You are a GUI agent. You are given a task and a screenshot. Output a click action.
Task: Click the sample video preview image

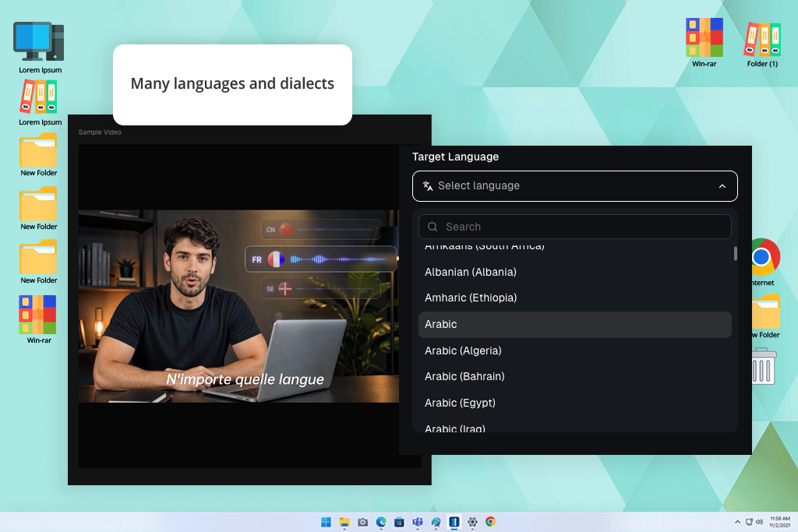point(238,306)
